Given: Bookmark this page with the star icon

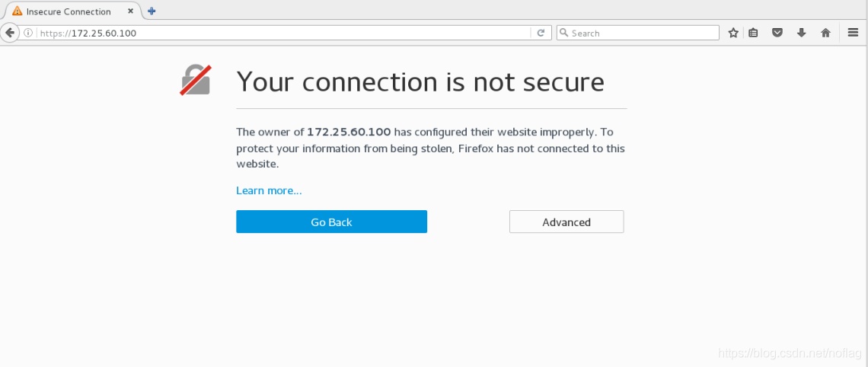Looking at the screenshot, I should coord(733,34).
